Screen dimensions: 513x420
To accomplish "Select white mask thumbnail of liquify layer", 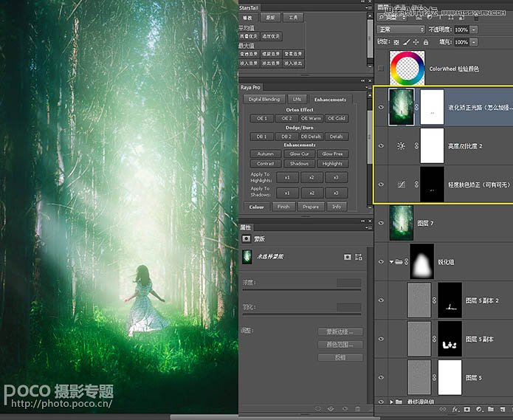I will tap(432, 107).
